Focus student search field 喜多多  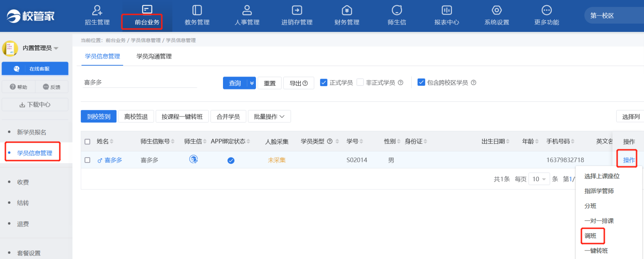pos(139,82)
